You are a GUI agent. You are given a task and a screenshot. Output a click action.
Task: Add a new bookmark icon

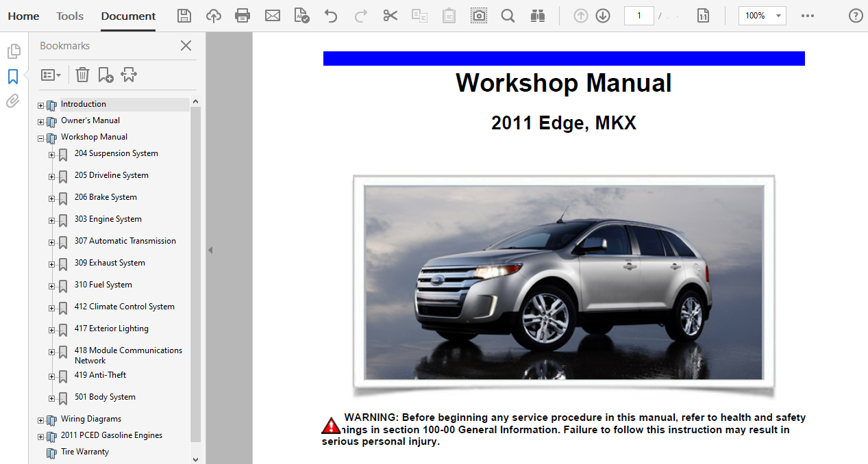[x=106, y=75]
